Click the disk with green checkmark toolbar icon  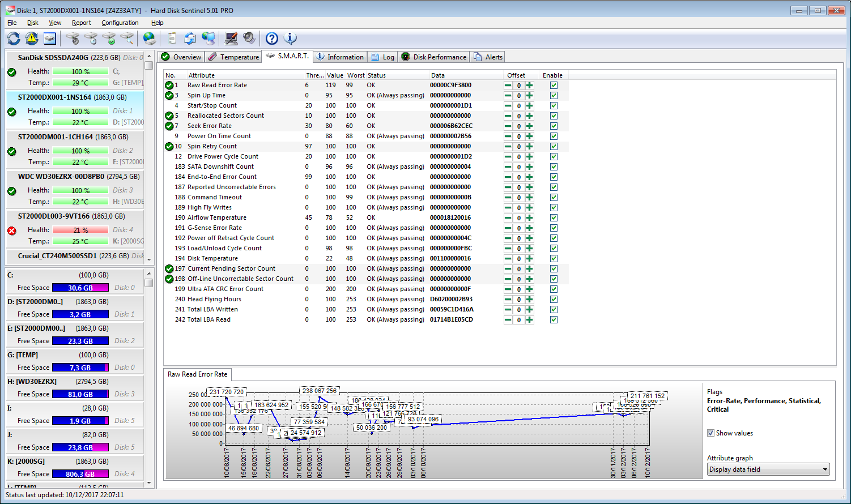109,39
